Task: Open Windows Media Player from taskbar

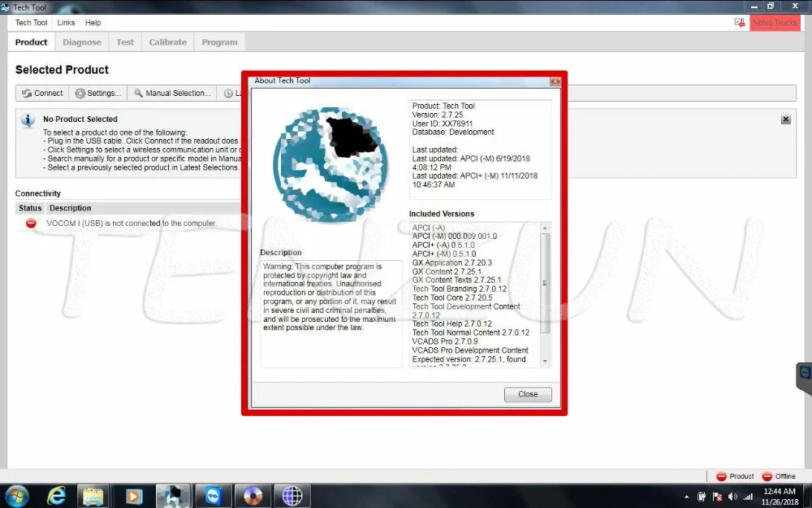Action: tap(134, 496)
